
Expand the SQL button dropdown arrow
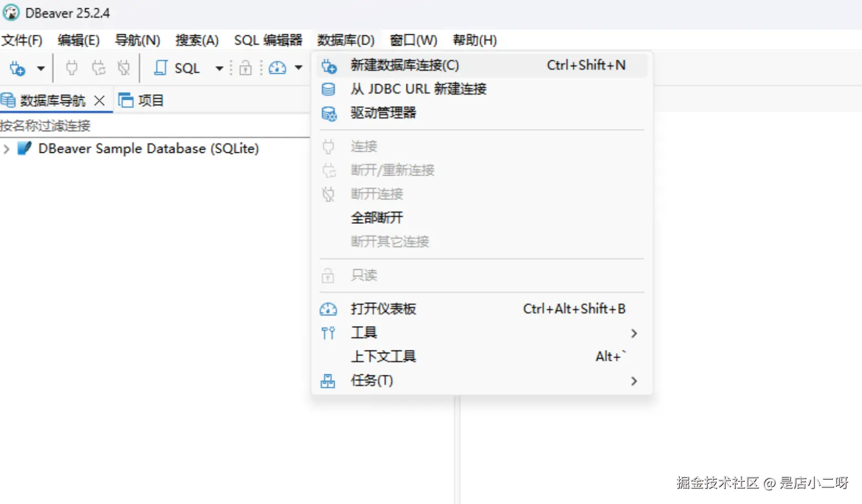(219, 69)
